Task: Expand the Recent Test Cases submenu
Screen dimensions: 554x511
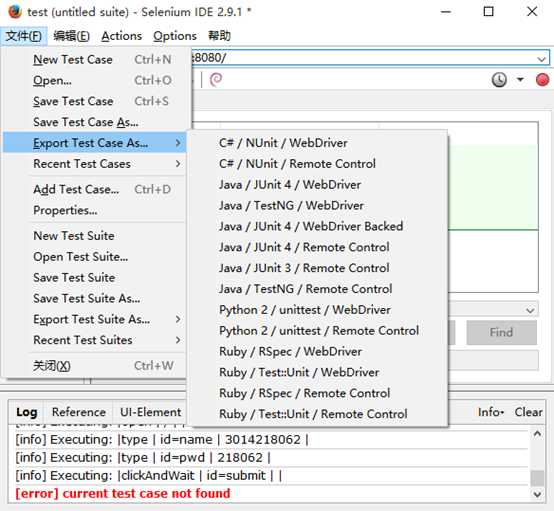Action: [94, 164]
